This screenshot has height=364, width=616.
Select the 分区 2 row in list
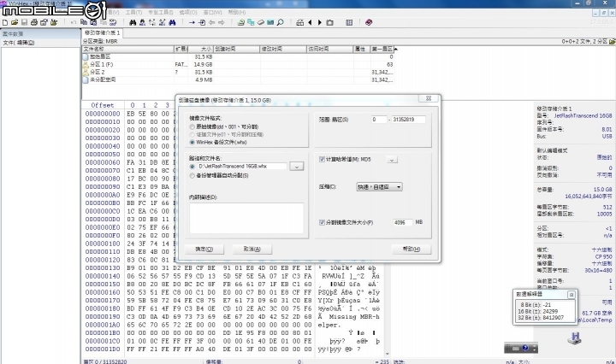[x=238, y=72]
